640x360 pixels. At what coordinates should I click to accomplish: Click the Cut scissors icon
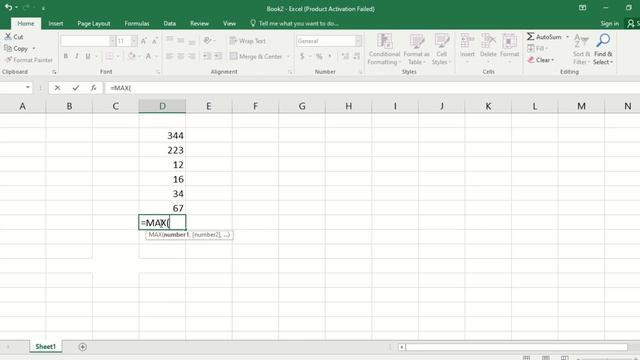8,37
